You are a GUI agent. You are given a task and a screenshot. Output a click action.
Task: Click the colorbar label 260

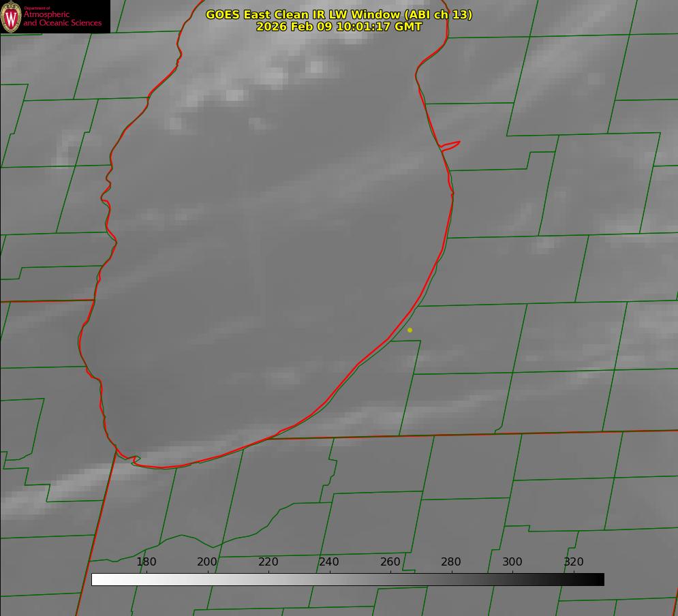click(x=390, y=561)
